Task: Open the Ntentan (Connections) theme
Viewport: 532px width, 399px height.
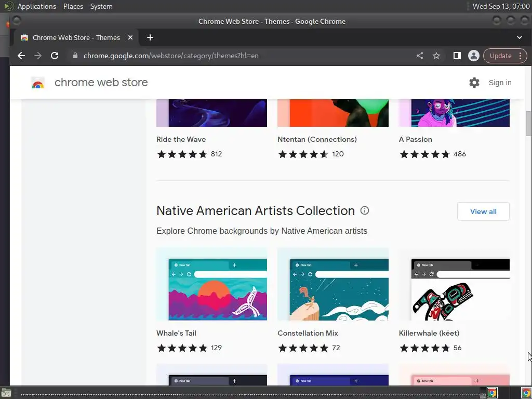Action: (317, 139)
